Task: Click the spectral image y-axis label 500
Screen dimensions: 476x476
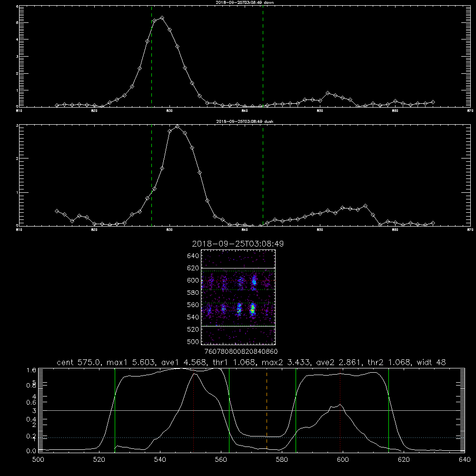Action: click(x=194, y=342)
